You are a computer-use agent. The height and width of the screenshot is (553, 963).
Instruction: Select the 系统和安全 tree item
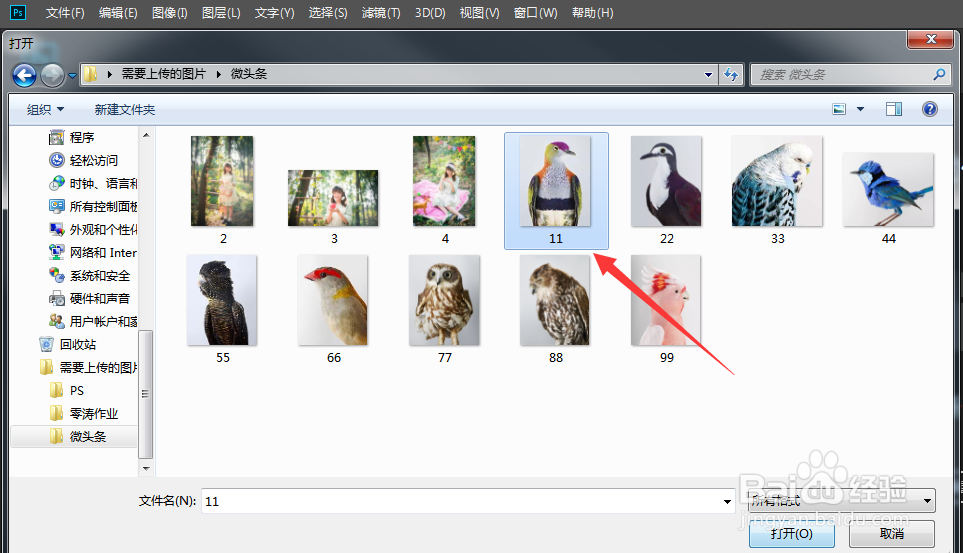[x=99, y=275]
